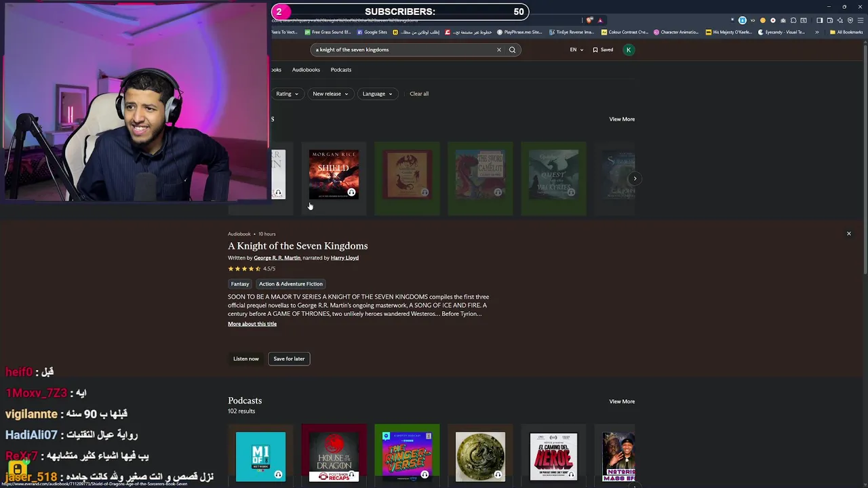View more audiobook results
This screenshot has height=488, width=868.
(622, 119)
